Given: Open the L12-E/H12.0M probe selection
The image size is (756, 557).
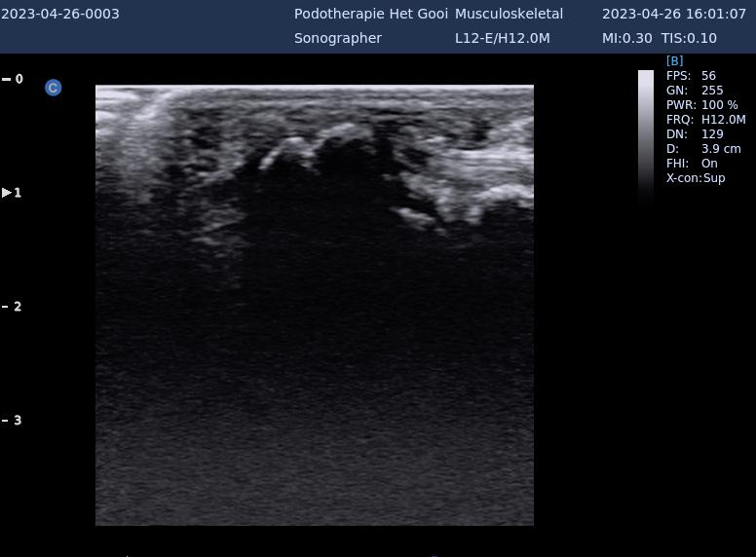Looking at the screenshot, I should [x=502, y=38].
